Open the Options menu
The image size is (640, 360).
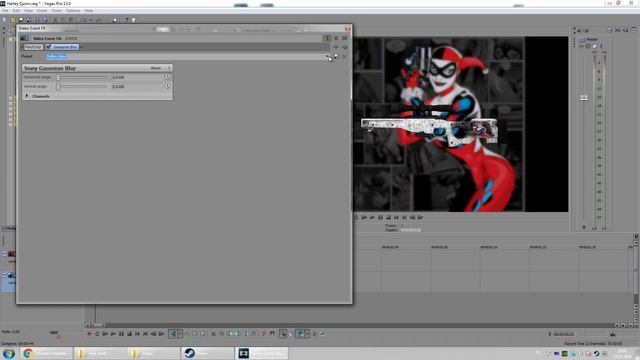73,11
